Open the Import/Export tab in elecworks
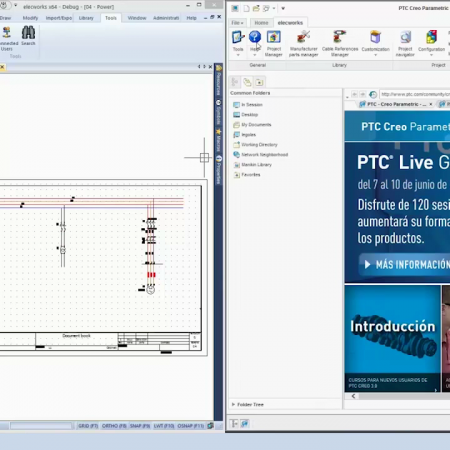 pyautogui.click(x=59, y=18)
